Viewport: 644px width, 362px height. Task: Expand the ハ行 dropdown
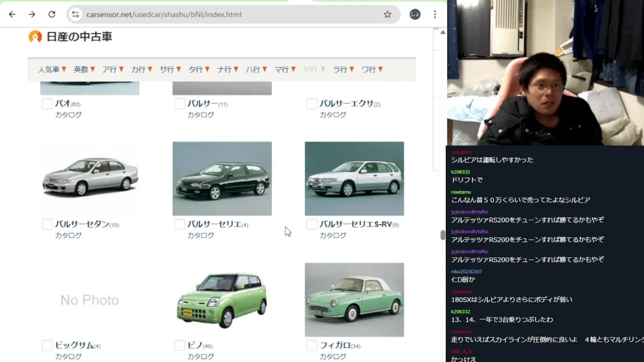257,69
